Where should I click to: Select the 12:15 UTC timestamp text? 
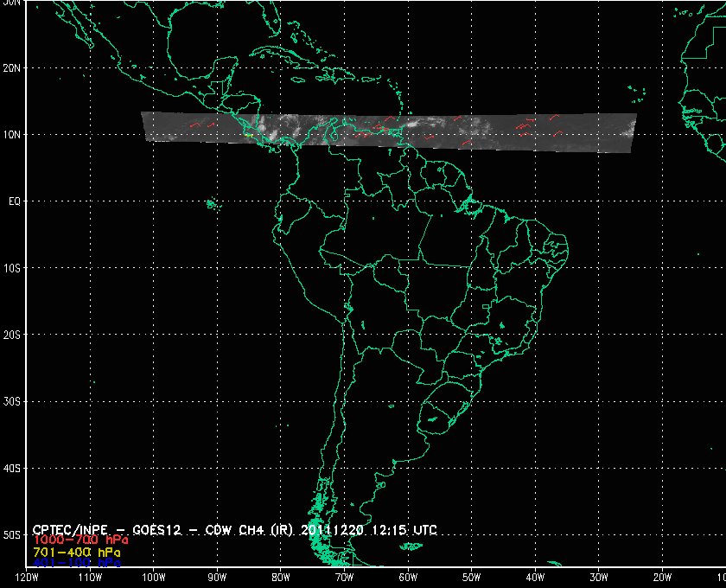(x=404, y=529)
